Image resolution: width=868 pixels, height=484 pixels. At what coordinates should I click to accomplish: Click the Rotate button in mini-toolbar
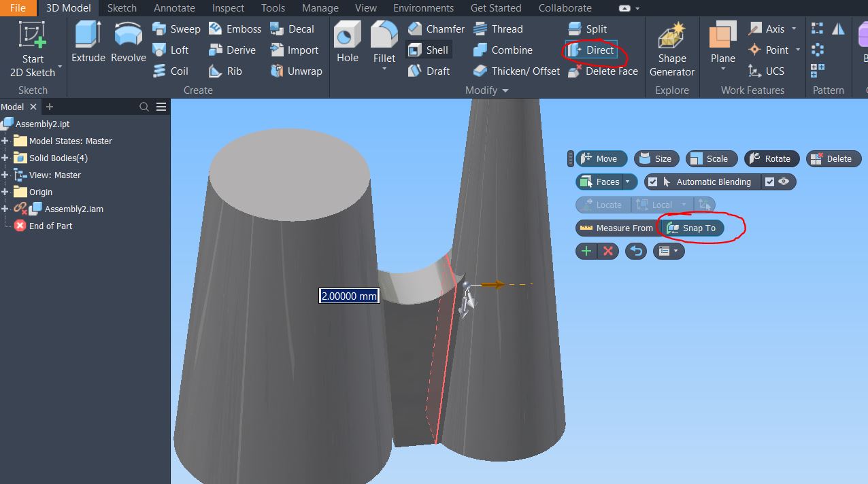pos(770,159)
